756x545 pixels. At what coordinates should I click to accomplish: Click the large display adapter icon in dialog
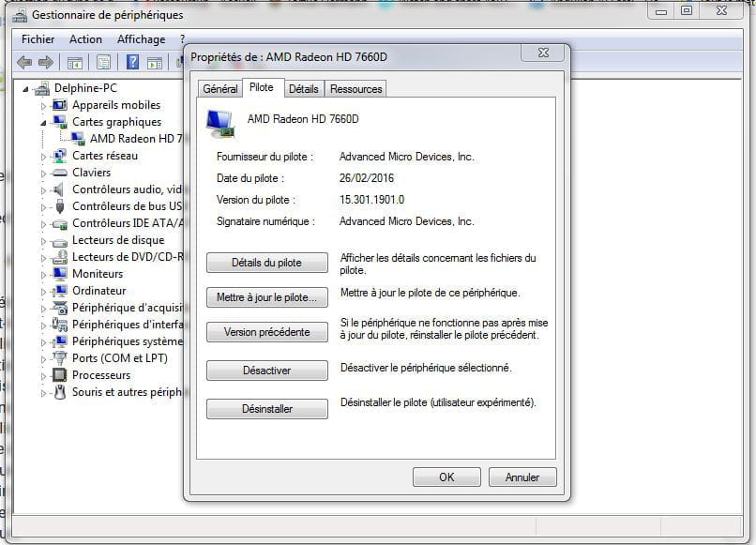[220, 124]
